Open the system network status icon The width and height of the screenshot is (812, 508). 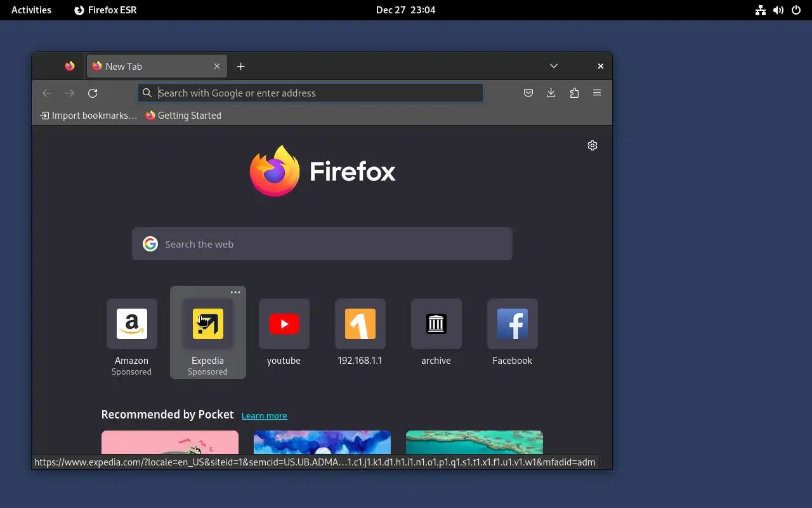coord(761,10)
